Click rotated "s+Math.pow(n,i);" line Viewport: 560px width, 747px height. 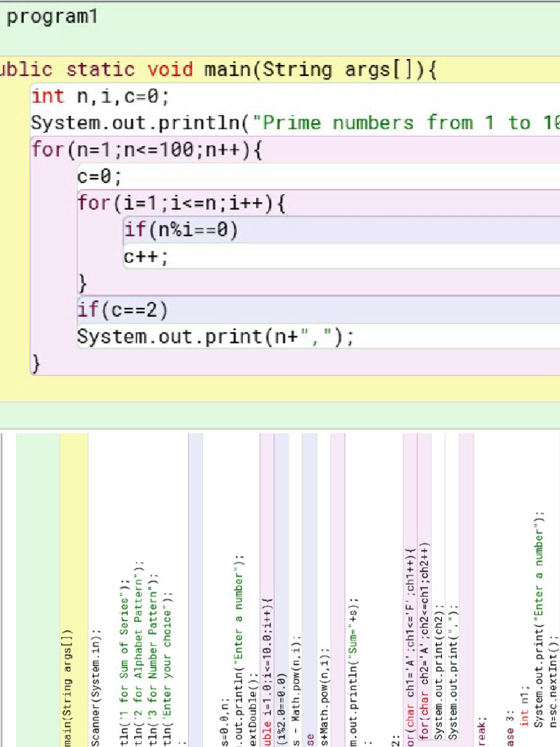[x=324, y=697]
